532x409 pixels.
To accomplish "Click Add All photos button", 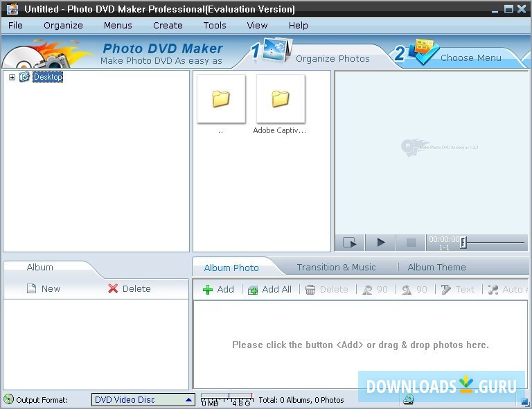I will click(x=269, y=290).
